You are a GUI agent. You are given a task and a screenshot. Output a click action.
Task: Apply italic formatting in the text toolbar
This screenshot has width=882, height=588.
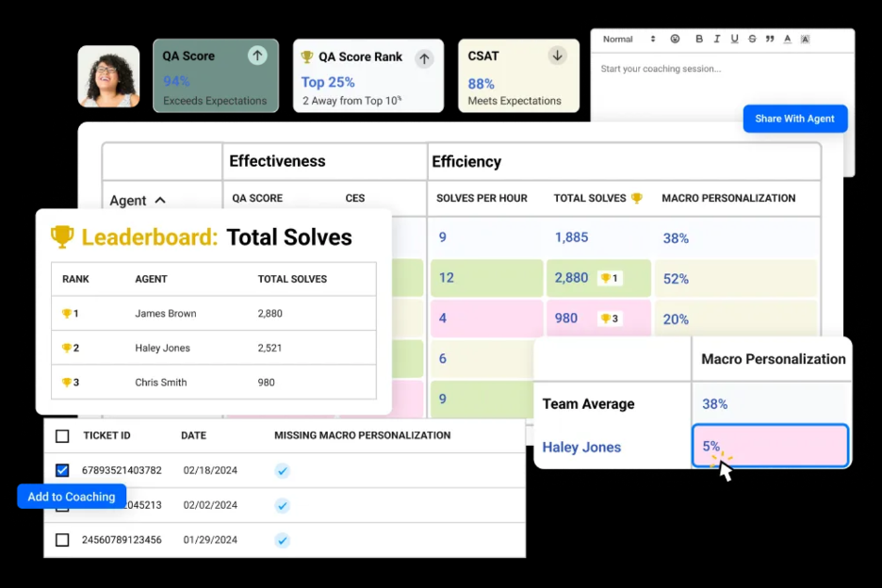coord(717,39)
